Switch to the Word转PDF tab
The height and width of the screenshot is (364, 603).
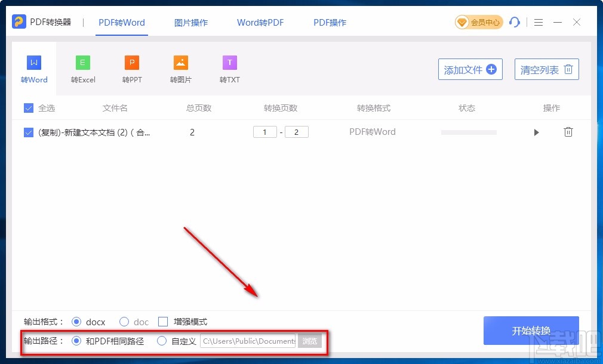[260, 22]
